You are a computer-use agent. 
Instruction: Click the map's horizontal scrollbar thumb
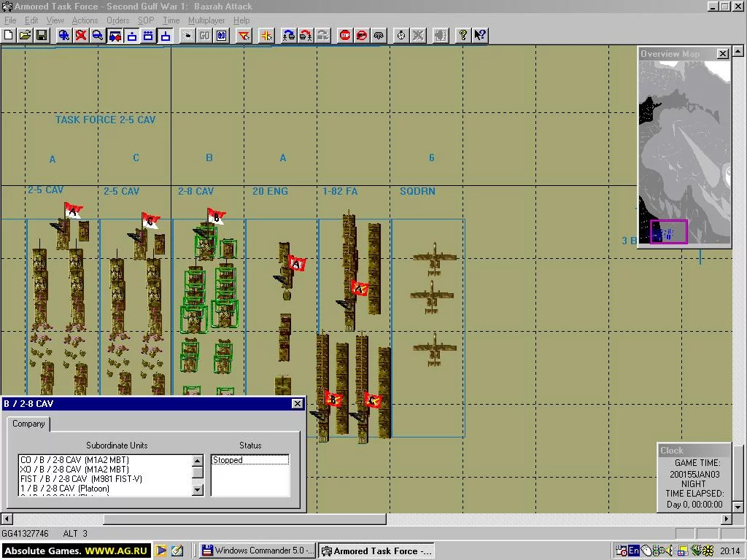(244, 518)
